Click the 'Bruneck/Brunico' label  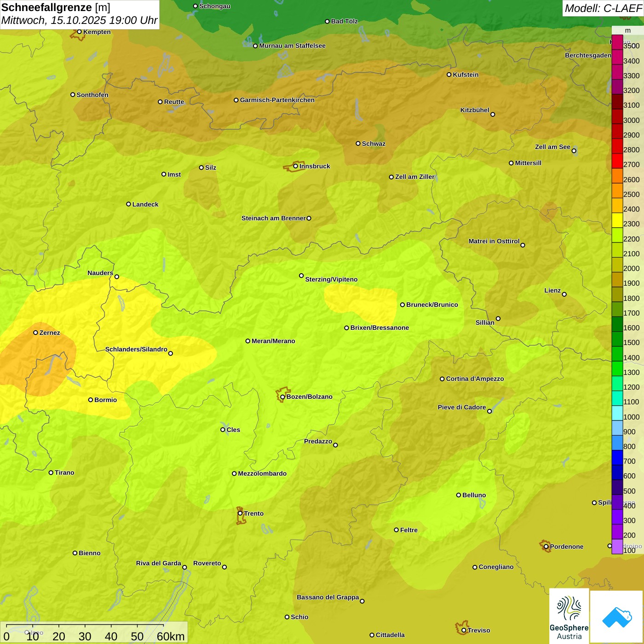(432, 305)
